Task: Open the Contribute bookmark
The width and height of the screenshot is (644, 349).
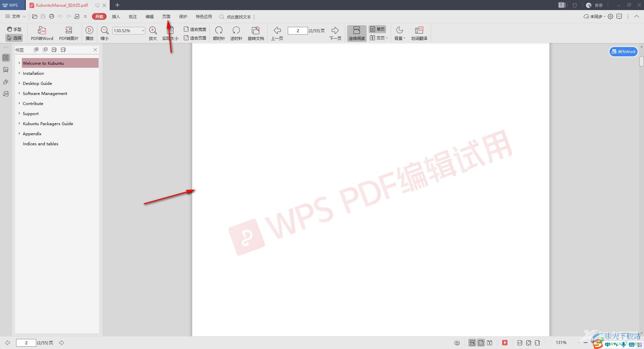Action: tap(33, 103)
